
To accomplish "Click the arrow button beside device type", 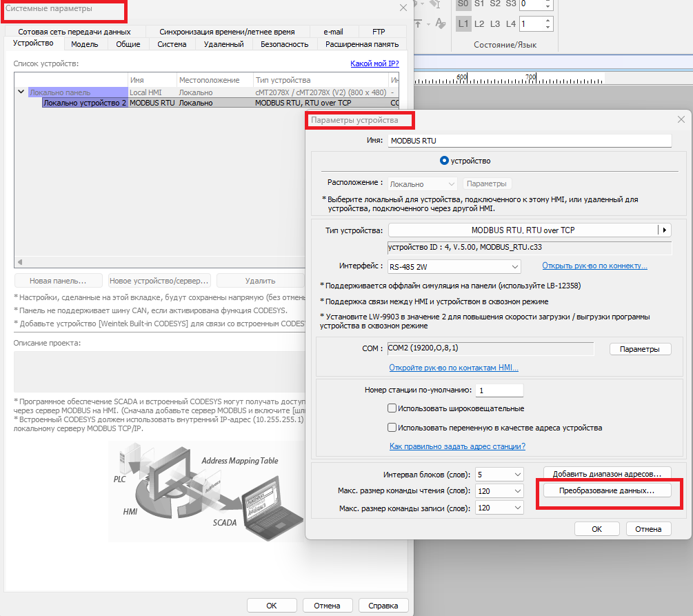I will click(x=665, y=230).
